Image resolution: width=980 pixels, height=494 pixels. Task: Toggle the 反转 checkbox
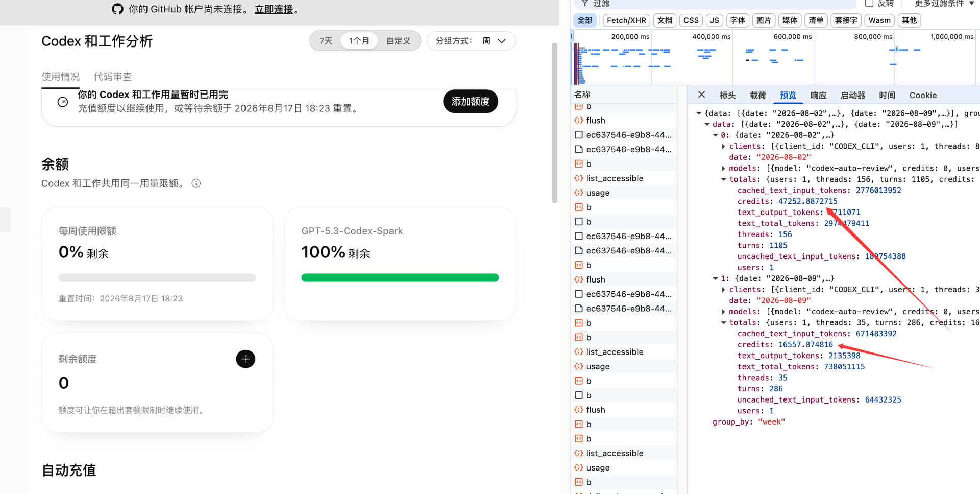[869, 3]
